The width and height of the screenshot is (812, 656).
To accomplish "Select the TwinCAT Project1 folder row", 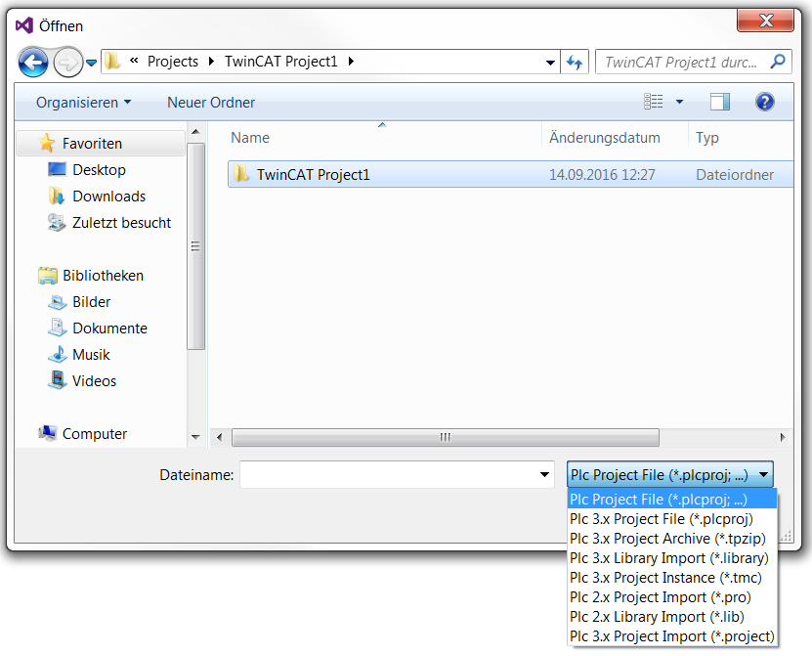I will (511, 175).
